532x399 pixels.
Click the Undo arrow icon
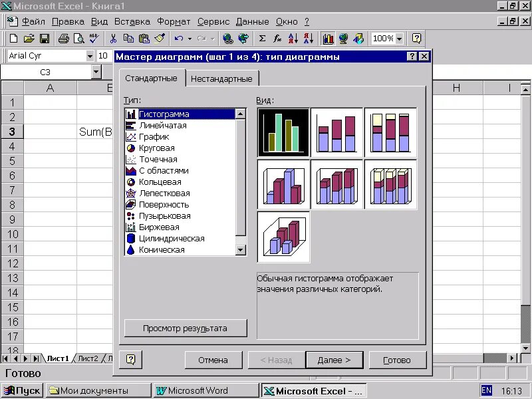[179, 39]
